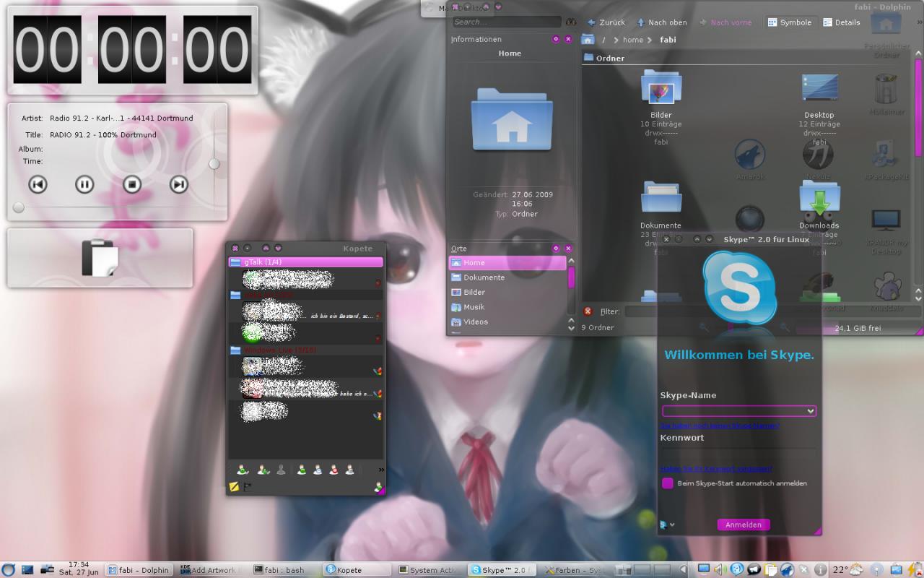Go up with Nach oben in Dolphin
This screenshot has height=578, width=924.
point(661,22)
